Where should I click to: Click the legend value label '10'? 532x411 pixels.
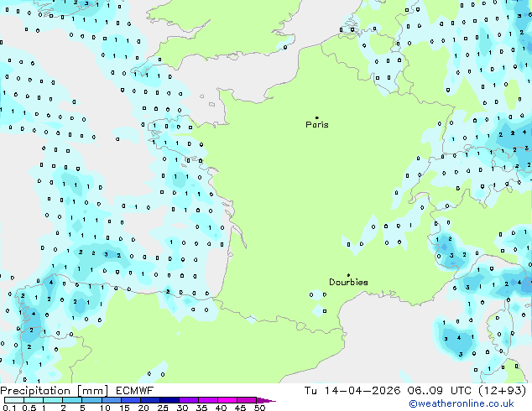pyautogui.click(x=105, y=408)
